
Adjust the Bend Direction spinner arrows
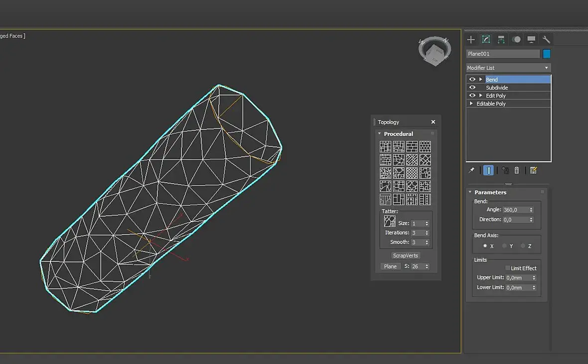pos(531,220)
